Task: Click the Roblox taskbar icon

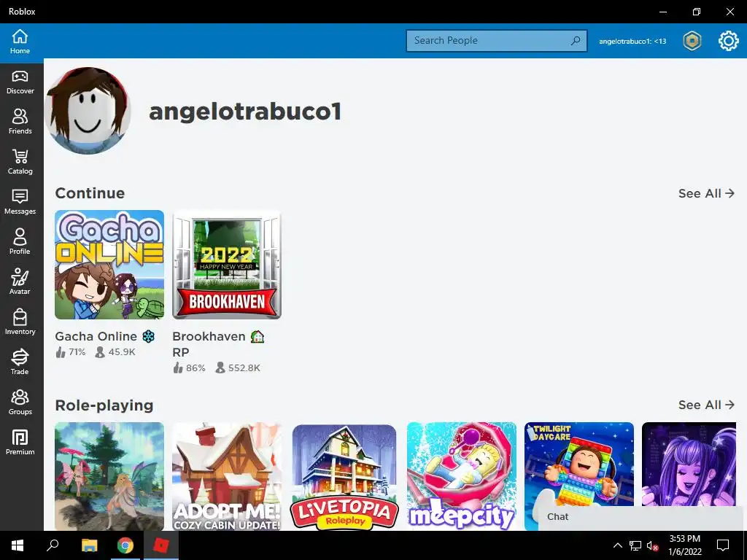Action: [x=161, y=545]
